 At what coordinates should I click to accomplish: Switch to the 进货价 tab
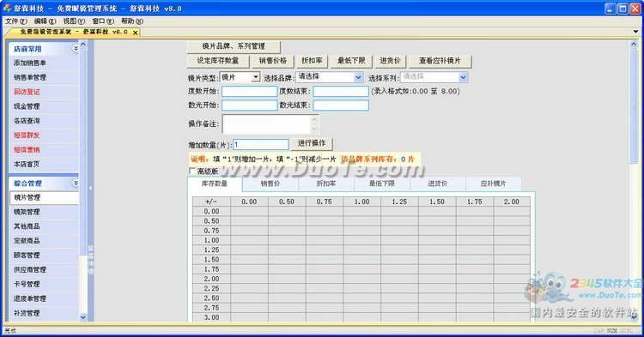[x=437, y=184]
